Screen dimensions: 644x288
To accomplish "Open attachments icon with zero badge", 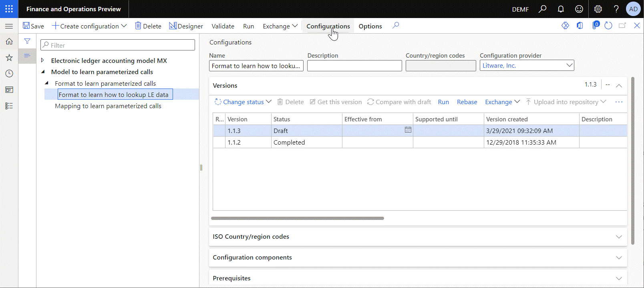I will click(x=595, y=26).
